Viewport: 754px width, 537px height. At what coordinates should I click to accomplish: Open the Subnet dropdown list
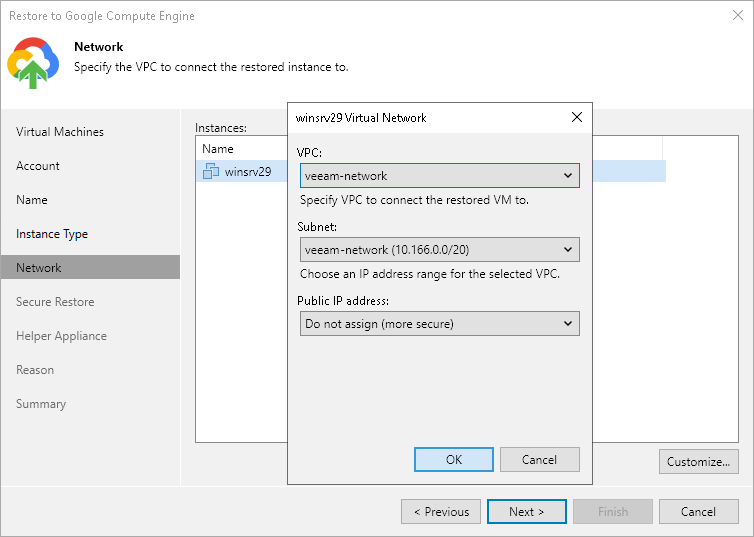(x=440, y=250)
